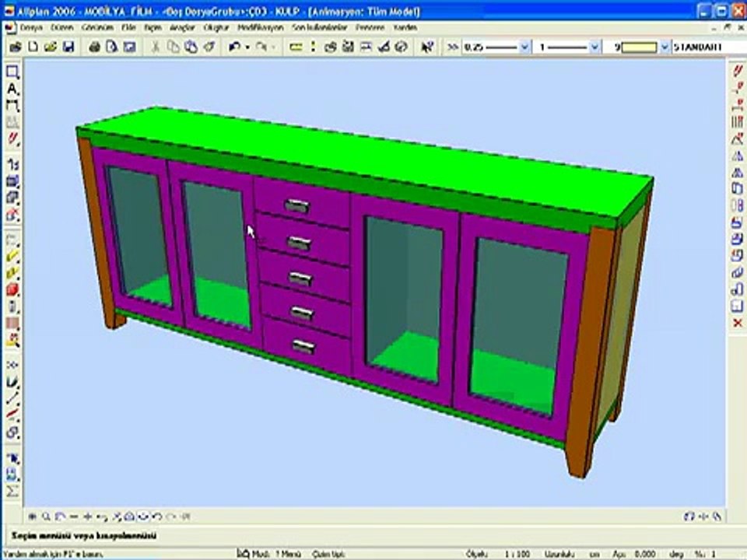
Task: Click the magnifier zoom icon in bottom view toolbar
Action: (x=46, y=516)
